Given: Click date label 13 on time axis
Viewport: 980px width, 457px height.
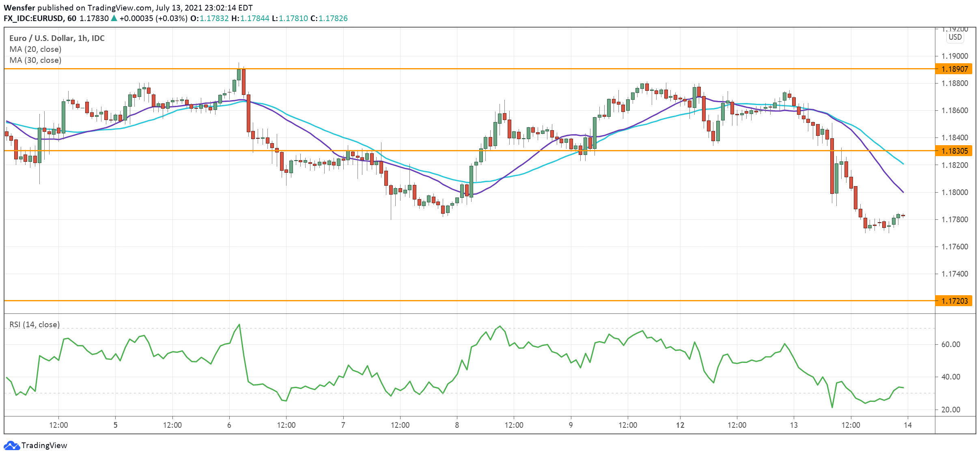Looking at the screenshot, I should click(794, 425).
